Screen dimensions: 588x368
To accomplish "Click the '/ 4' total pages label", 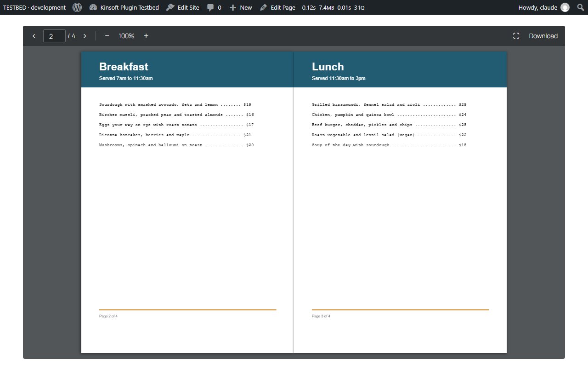I will click(71, 36).
